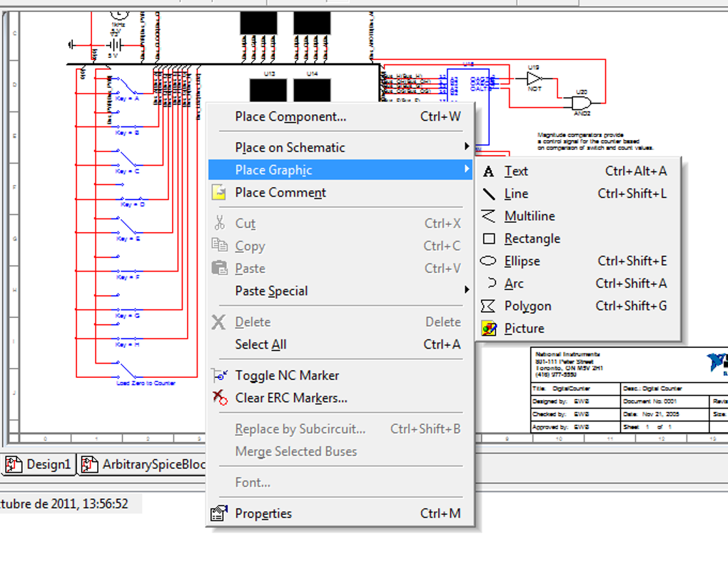The width and height of the screenshot is (728, 565).
Task: Select the U13 display component
Action: click(268, 90)
